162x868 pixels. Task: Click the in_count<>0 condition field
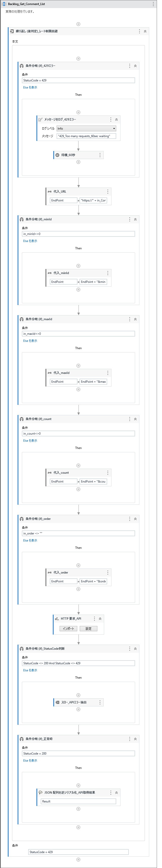click(x=77, y=433)
